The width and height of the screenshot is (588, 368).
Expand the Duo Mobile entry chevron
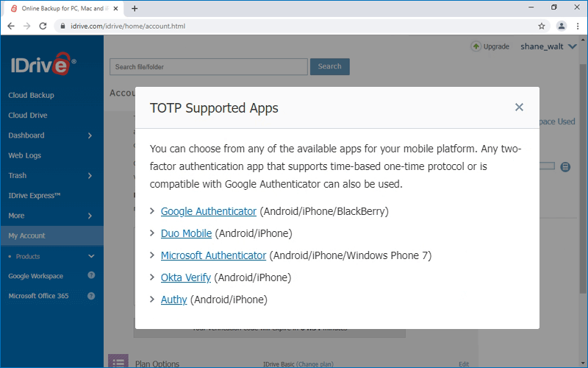point(152,233)
